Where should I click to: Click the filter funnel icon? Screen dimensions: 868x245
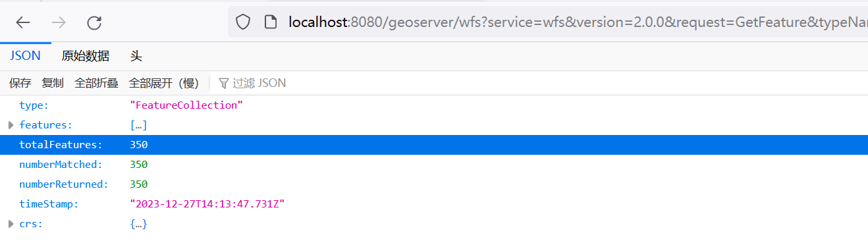coord(223,83)
